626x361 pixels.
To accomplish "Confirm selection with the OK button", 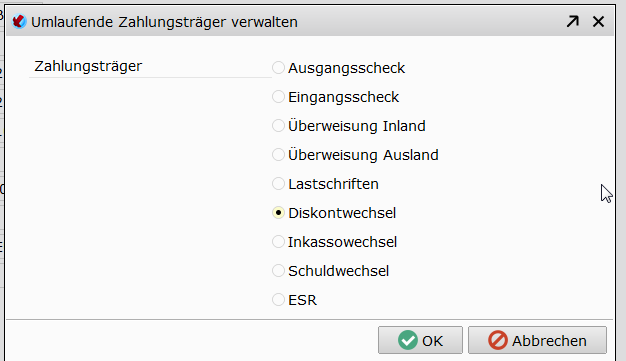I will [x=420, y=340].
